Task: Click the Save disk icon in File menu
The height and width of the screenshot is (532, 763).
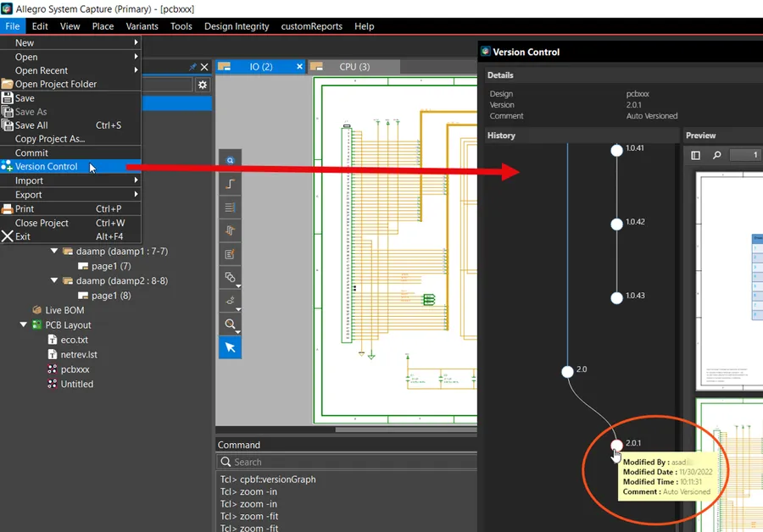Action: point(8,97)
